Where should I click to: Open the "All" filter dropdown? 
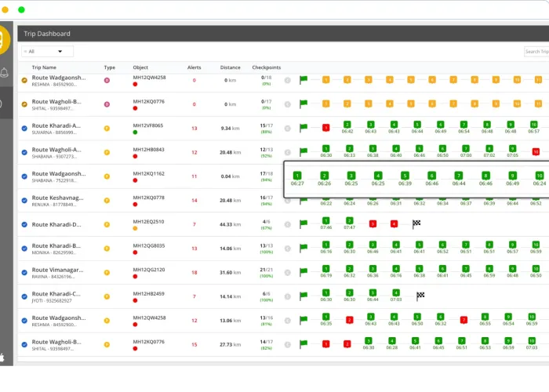[x=48, y=52]
